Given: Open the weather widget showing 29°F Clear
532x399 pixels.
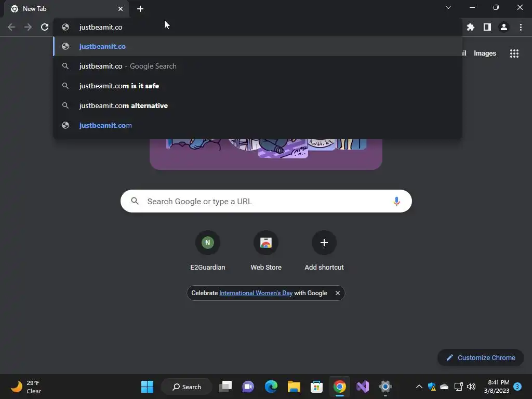Looking at the screenshot, I should [26, 387].
